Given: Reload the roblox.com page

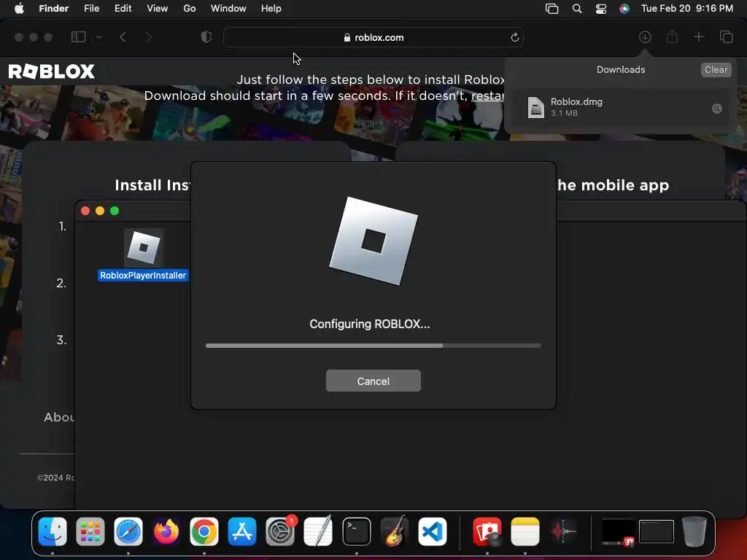Looking at the screenshot, I should (x=514, y=38).
